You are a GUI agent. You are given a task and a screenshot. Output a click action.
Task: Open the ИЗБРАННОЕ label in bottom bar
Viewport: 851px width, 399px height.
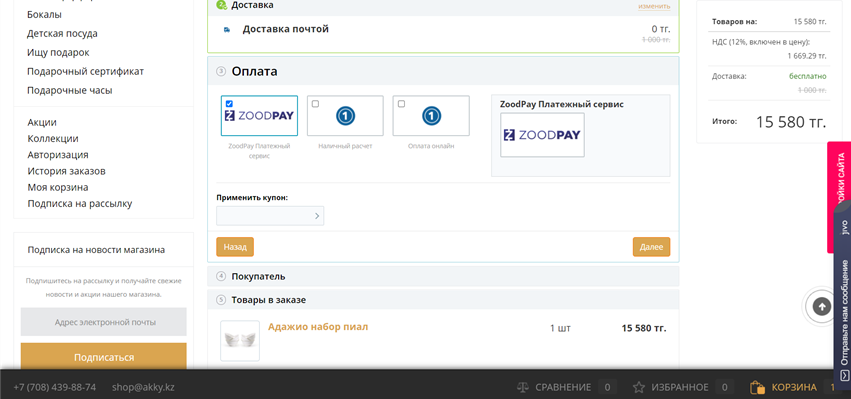[679, 388]
